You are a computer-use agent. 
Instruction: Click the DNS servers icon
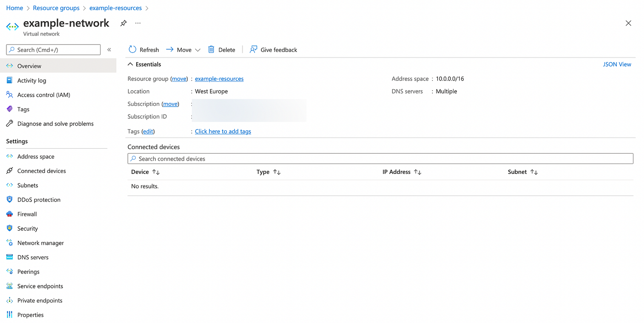pyautogui.click(x=10, y=257)
